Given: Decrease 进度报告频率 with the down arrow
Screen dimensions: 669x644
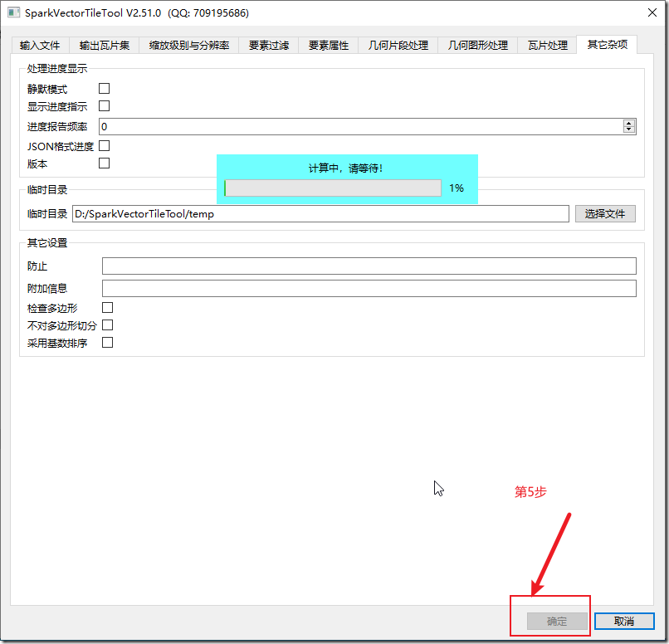Looking at the screenshot, I should tap(629, 129).
